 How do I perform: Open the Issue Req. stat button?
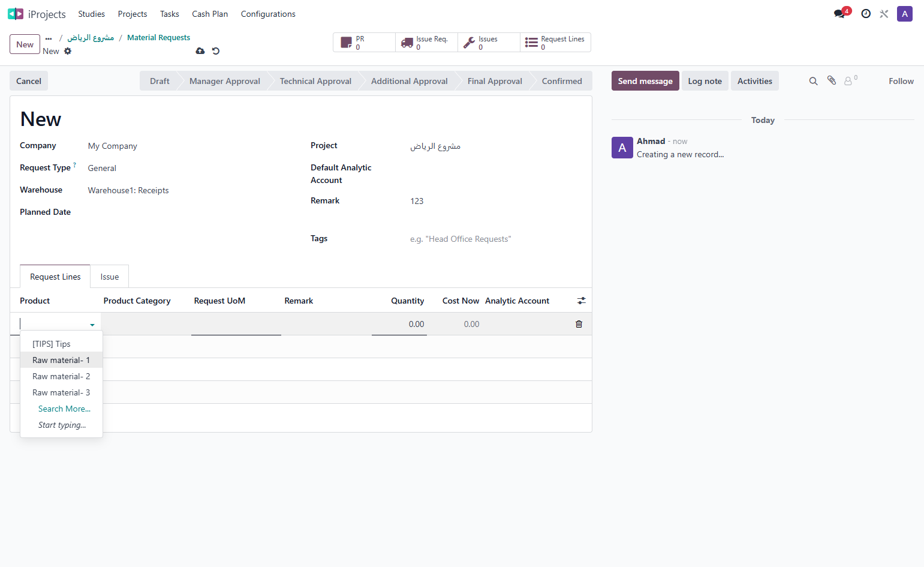pyautogui.click(x=426, y=43)
